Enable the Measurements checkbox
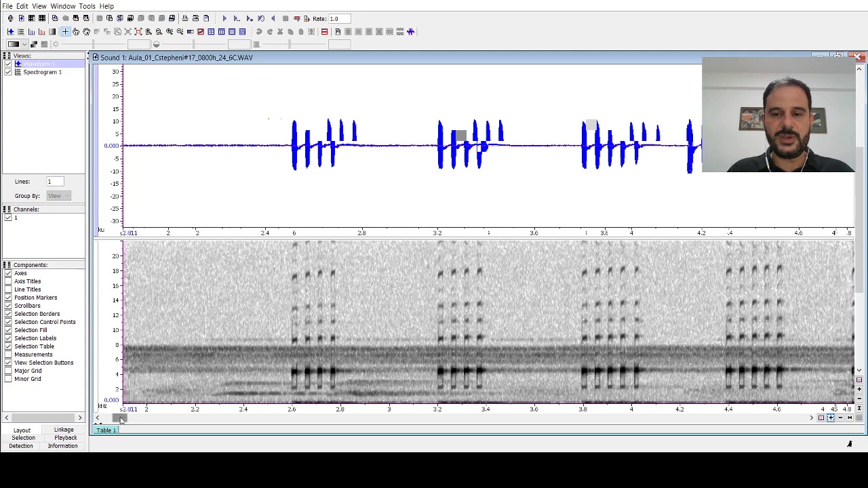Image resolution: width=868 pixels, height=488 pixels. (x=8, y=354)
